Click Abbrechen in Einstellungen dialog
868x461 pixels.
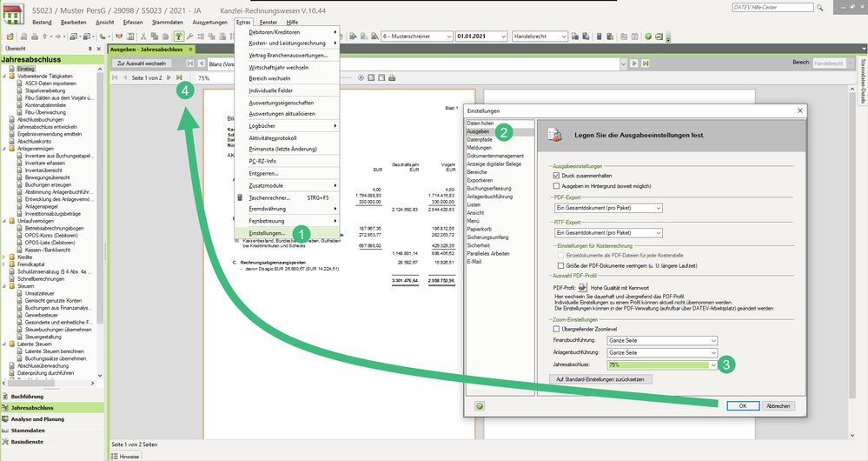(x=778, y=406)
